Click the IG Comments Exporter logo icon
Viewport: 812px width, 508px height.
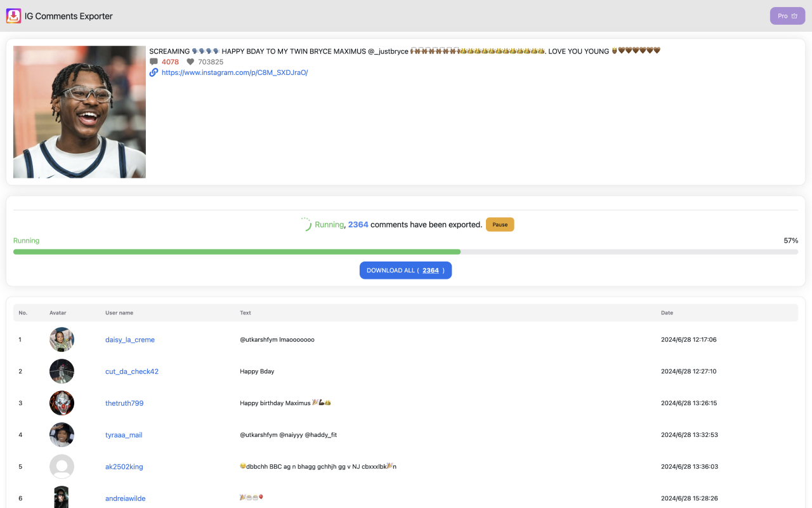point(14,16)
